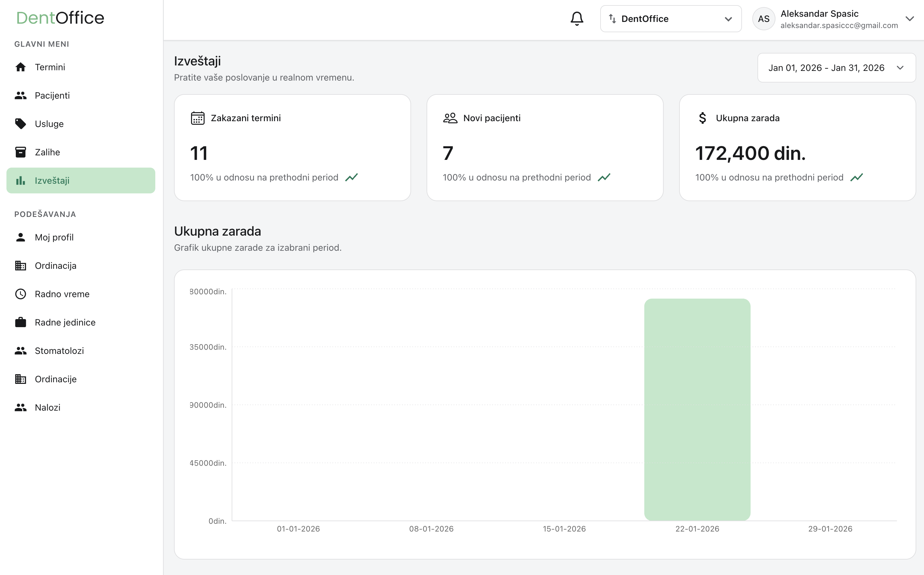
Task: Select the Izveštaji chart icon
Action: (x=20, y=180)
